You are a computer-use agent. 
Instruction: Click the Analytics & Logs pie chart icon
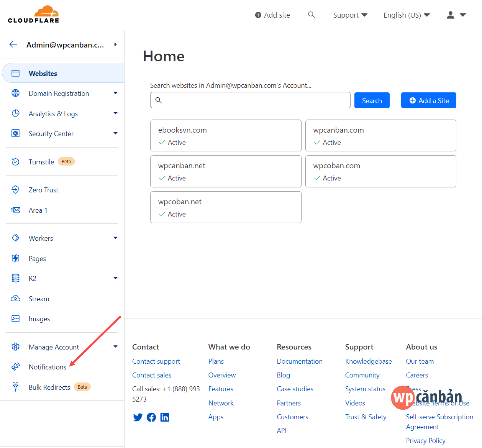tap(15, 113)
